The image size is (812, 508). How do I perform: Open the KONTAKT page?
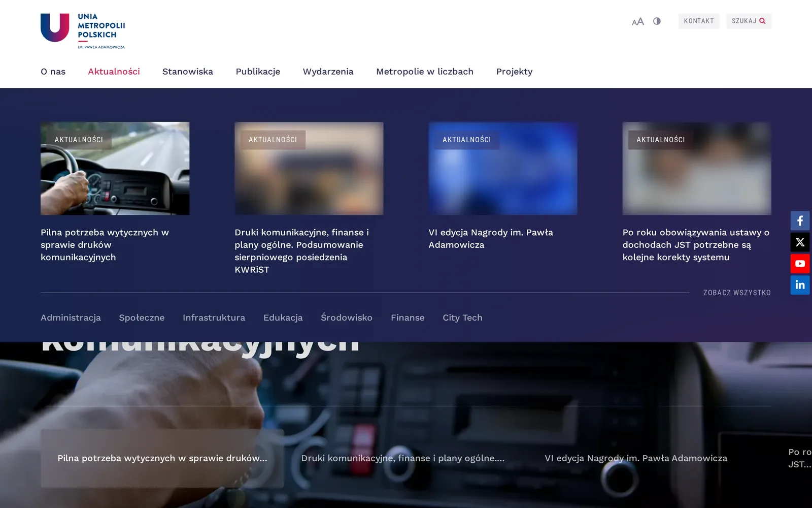pos(699,21)
